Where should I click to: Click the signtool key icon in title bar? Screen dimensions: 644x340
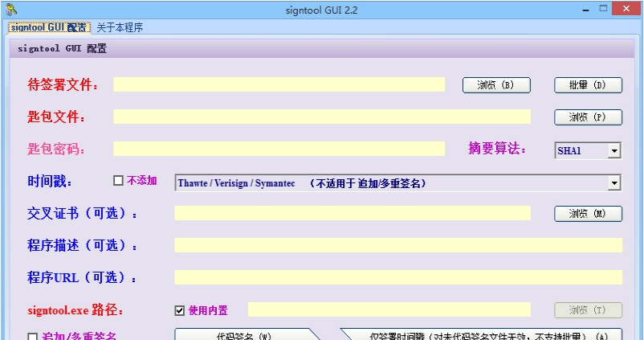(x=11, y=9)
